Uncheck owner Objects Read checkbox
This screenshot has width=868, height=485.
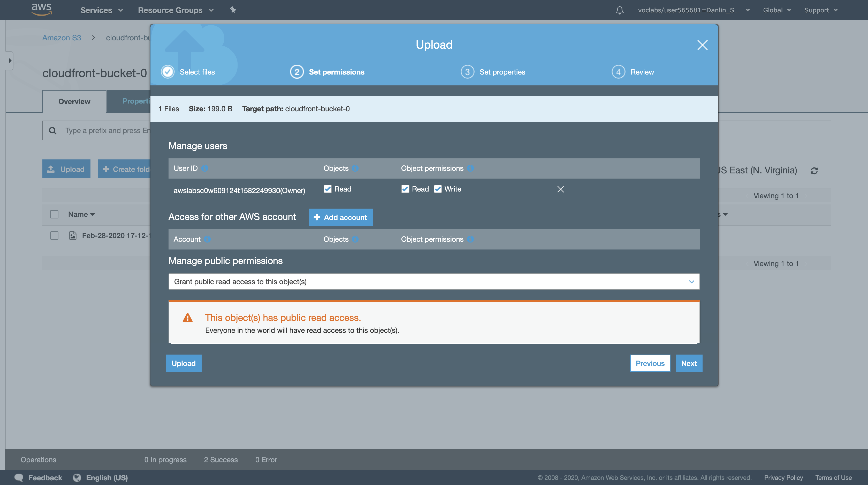(x=328, y=189)
